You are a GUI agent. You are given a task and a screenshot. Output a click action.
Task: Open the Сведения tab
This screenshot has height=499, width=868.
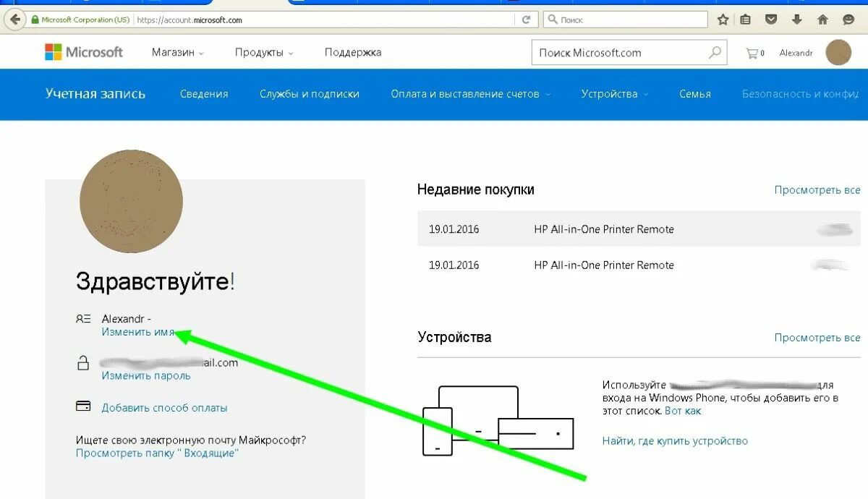[204, 94]
